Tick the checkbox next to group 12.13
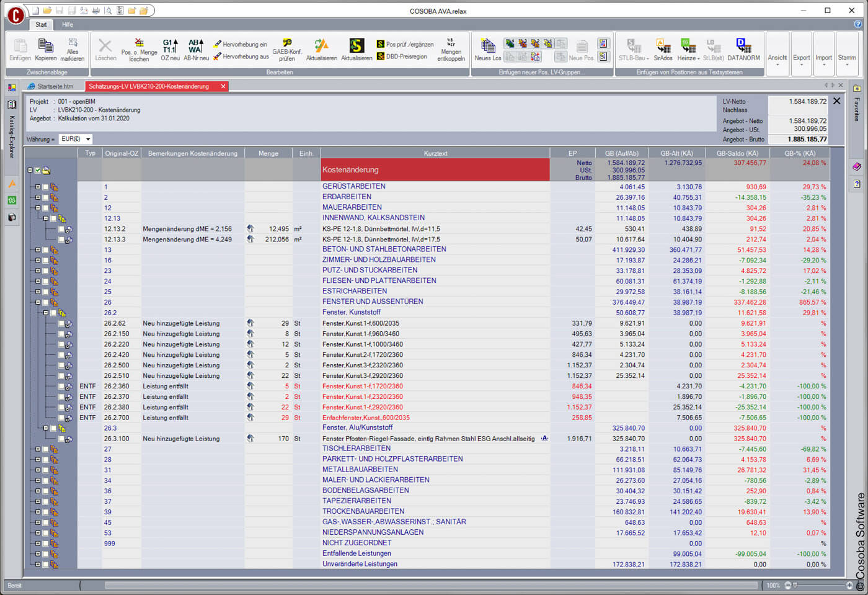 coord(53,218)
